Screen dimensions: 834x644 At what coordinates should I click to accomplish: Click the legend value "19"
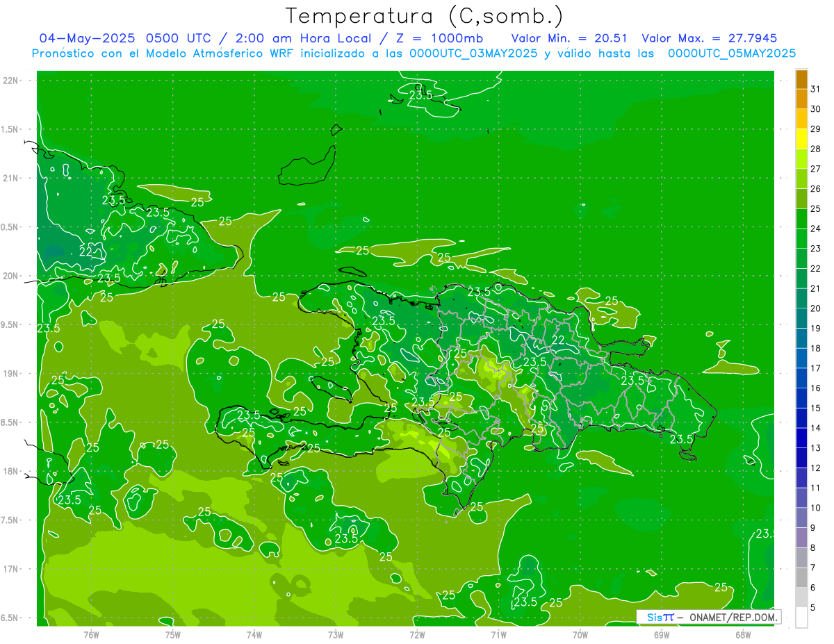pyautogui.click(x=816, y=328)
